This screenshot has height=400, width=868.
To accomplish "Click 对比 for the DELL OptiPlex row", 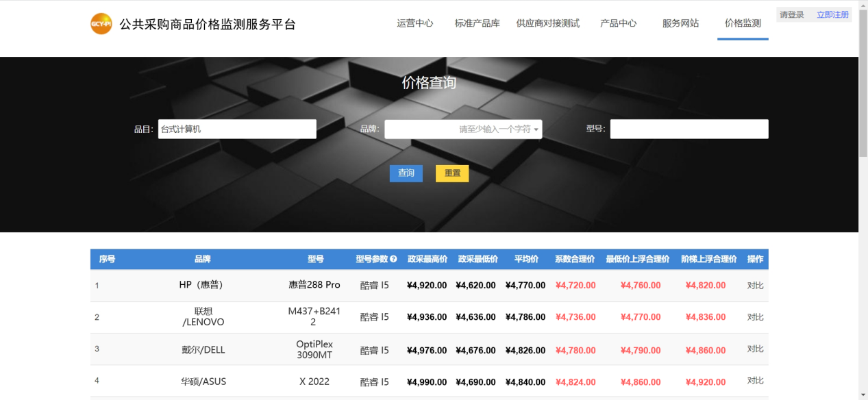I will pos(755,349).
